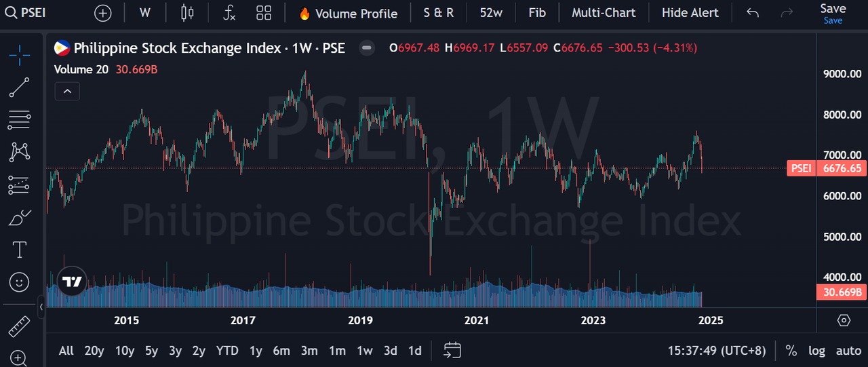This screenshot has height=367, width=868.
Task: Change the W weekly interval selector
Action: pyautogui.click(x=145, y=12)
